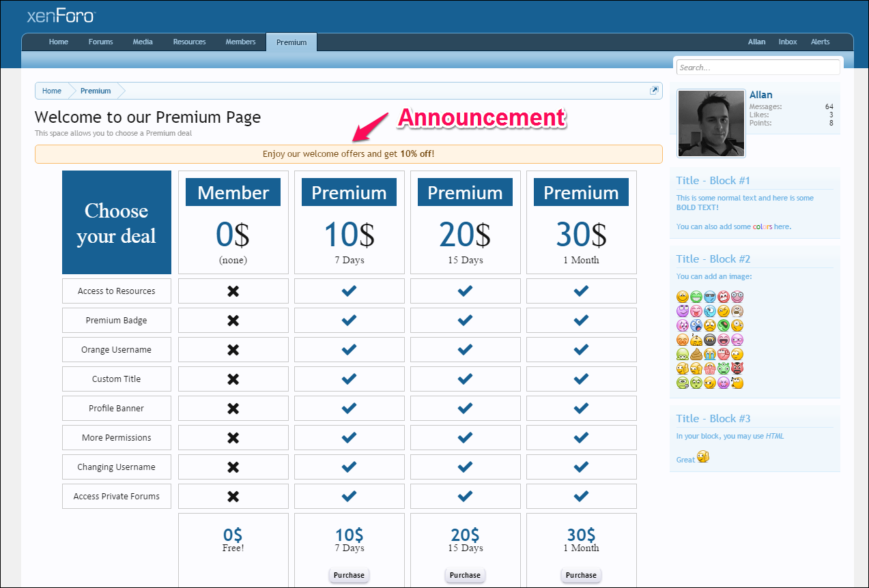Purchase the 30$ 1 Month plan
The height and width of the screenshot is (588, 869).
(x=581, y=575)
